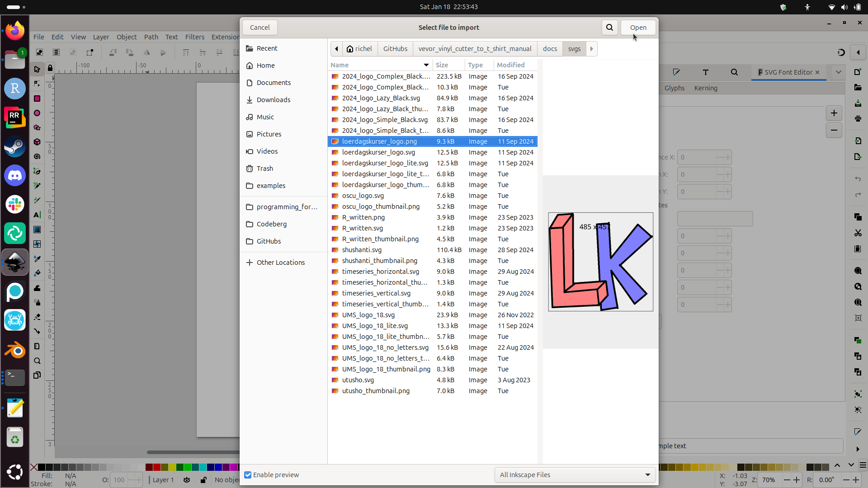Click the Open button
868x488 pixels.
638,28
